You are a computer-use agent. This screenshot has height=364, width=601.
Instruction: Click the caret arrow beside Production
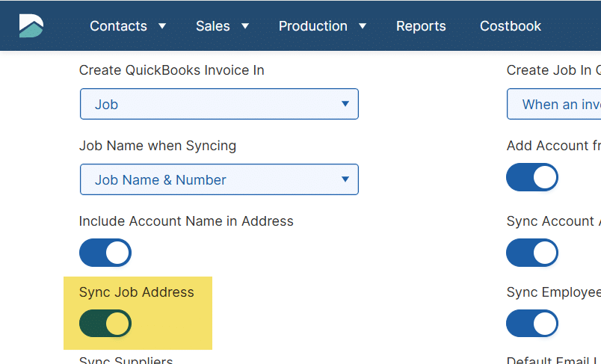point(363,26)
